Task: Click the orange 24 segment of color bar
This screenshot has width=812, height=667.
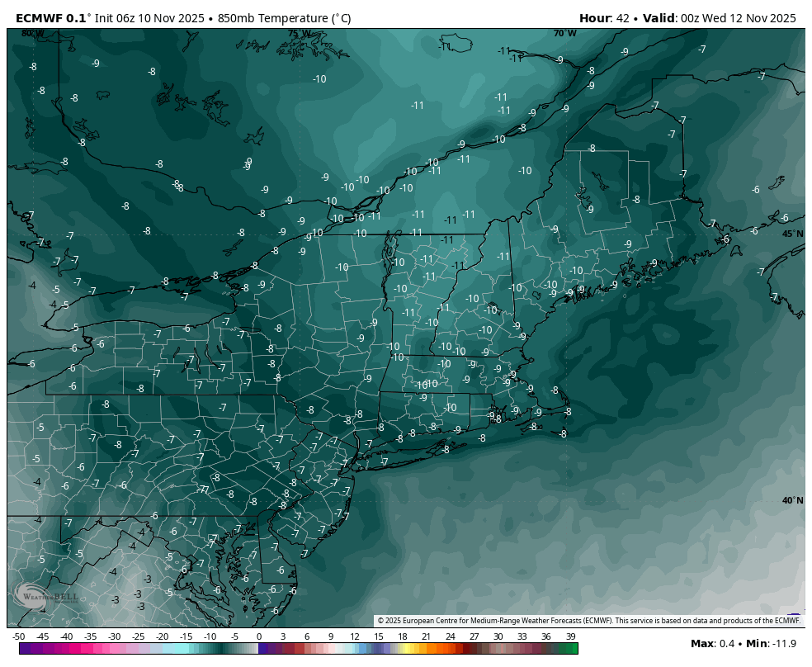Action: 451,649
